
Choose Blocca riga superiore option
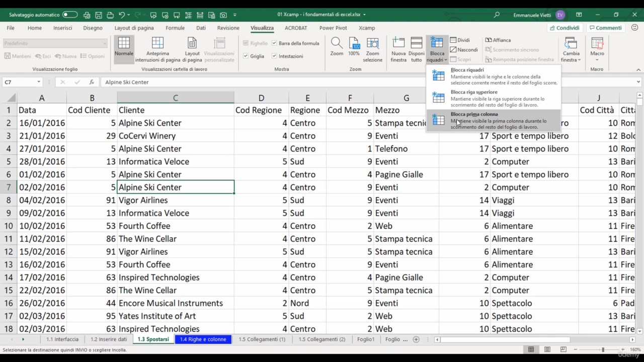[493, 98]
